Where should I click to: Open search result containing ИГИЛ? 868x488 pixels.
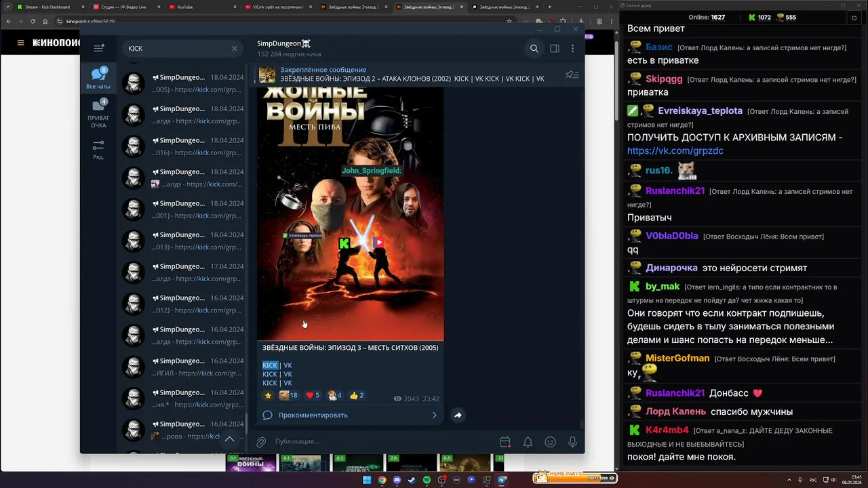pos(182,367)
